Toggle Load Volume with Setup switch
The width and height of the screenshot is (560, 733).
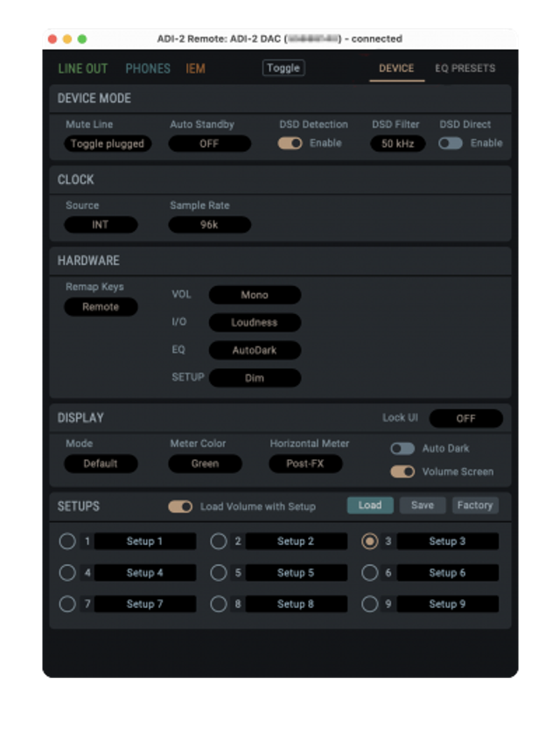coord(180,506)
